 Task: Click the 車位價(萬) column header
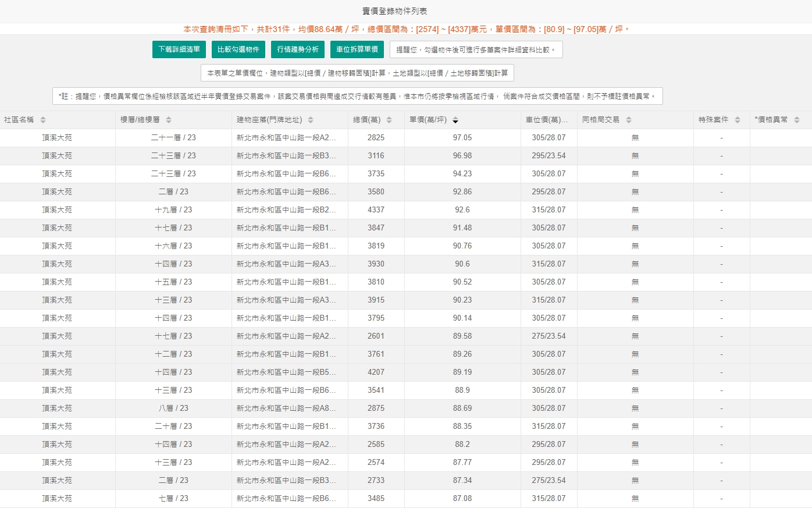click(x=546, y=120)
